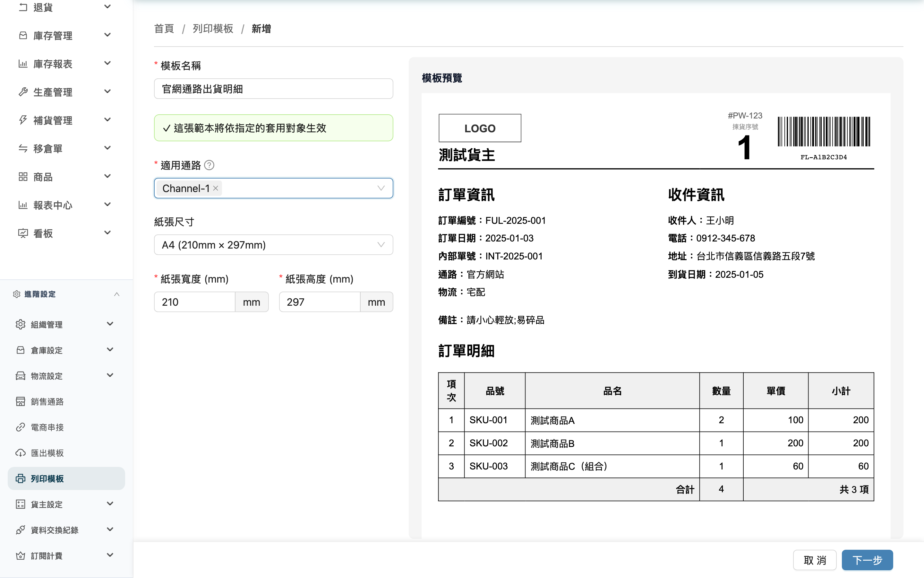Go to 首頁 breadcrumb link
The width and height of the screenshot is (924, 578).
point(164,29)
